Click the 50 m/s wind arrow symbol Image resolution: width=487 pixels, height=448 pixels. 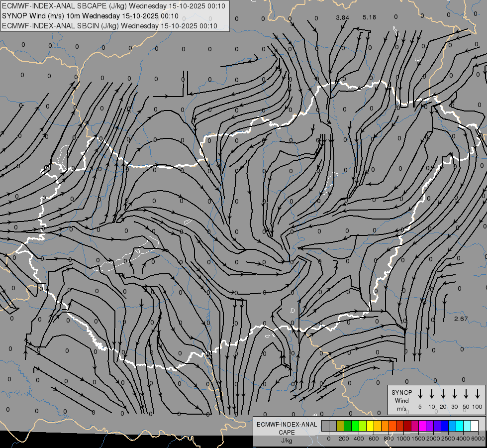[x=466, y=394]
